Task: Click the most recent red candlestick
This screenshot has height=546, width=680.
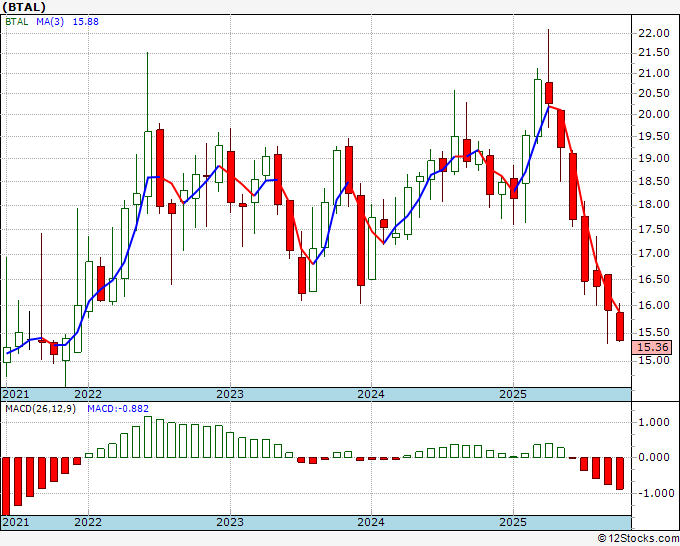Action: (620, 326)
